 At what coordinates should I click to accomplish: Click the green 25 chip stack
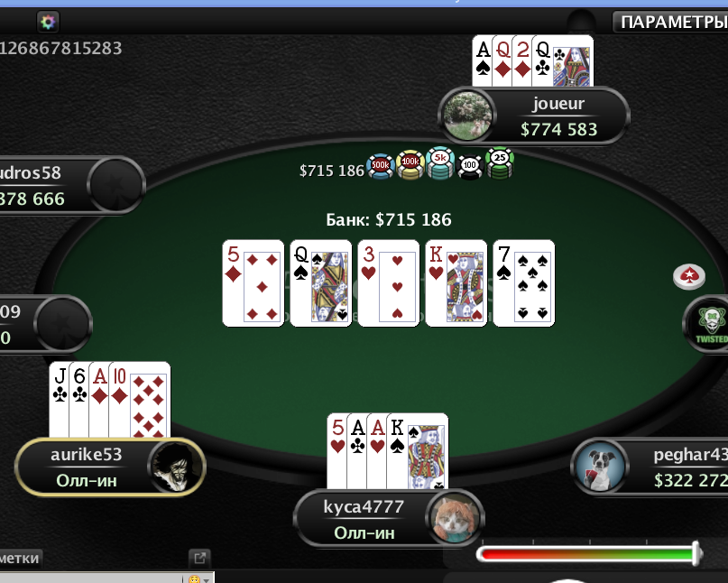tap(500, 163)
